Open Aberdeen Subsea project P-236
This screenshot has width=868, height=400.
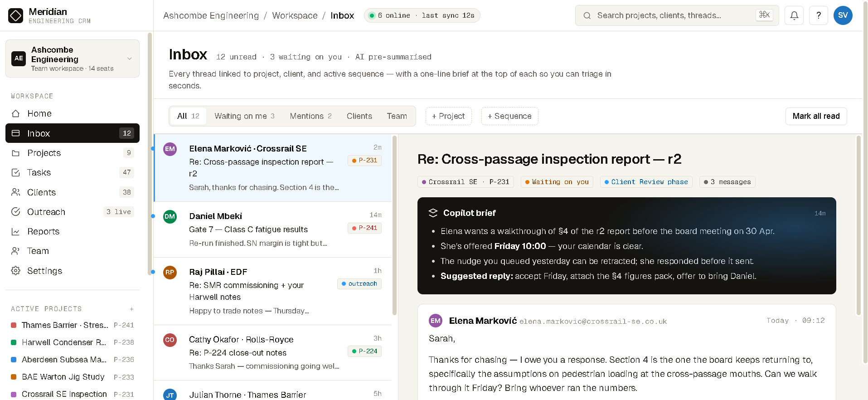pyautogui.click(x=73, y=360)
